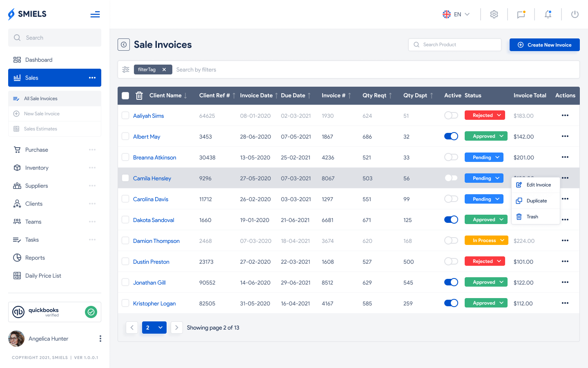Open the filter sliders icon
Viewport: 588px width, 368px height.
tap(126, 70)
